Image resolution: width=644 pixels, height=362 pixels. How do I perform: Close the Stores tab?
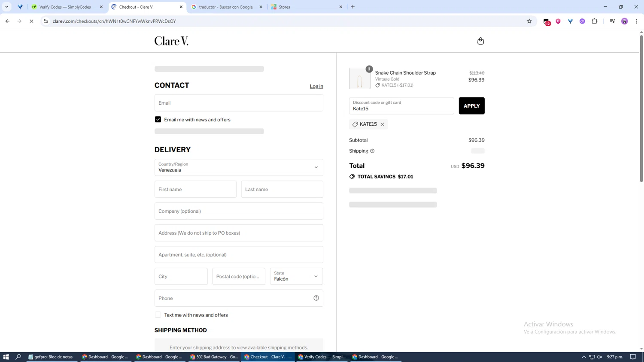click(340, 7)
